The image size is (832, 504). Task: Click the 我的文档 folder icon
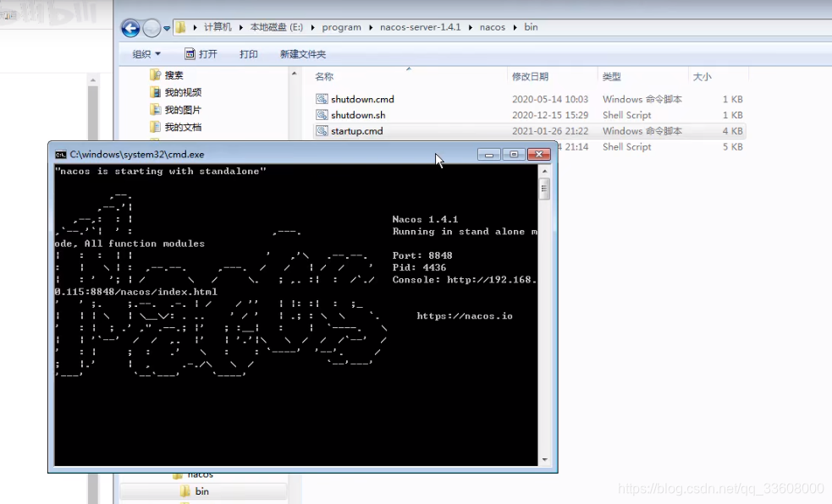pyautogui.click(x=155, y=127)
